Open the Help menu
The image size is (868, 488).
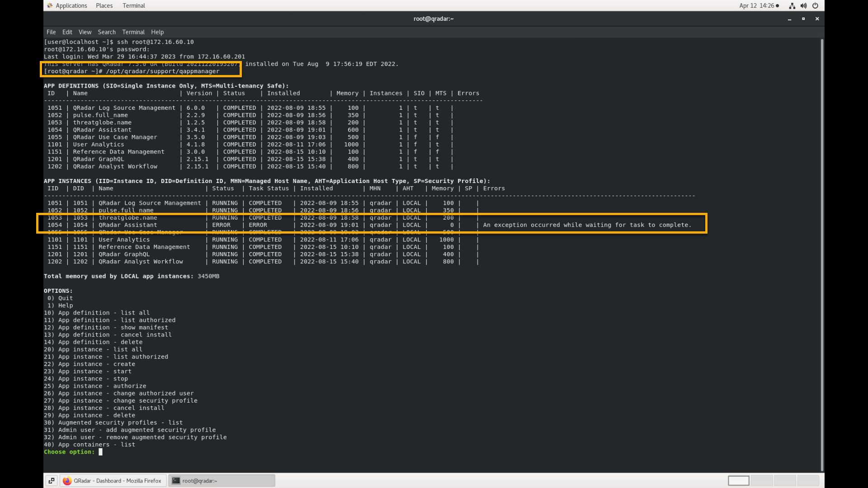[x=157, y=32]
